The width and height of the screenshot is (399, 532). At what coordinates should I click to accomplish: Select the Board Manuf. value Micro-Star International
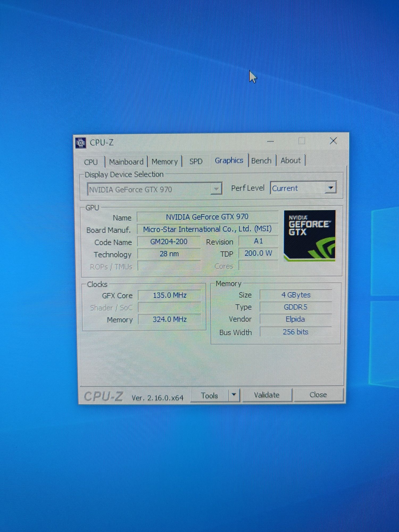click(x=207, y=229)
